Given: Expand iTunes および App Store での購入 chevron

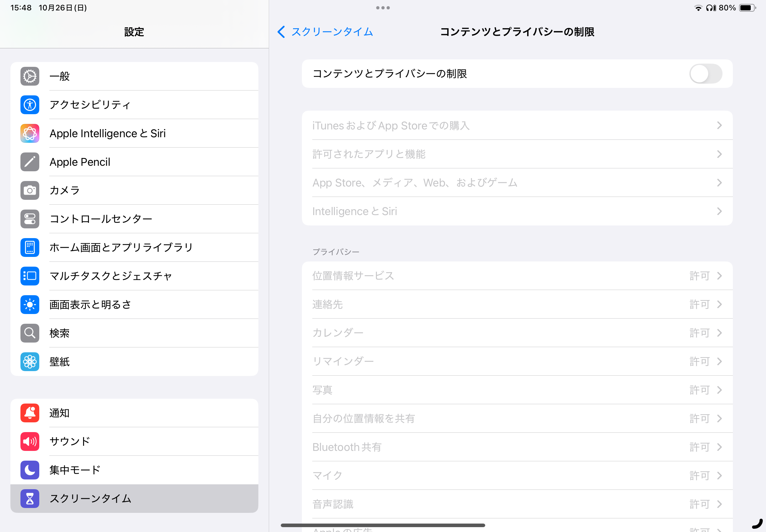Looking at the screenshot, I should tap(719, 126).
